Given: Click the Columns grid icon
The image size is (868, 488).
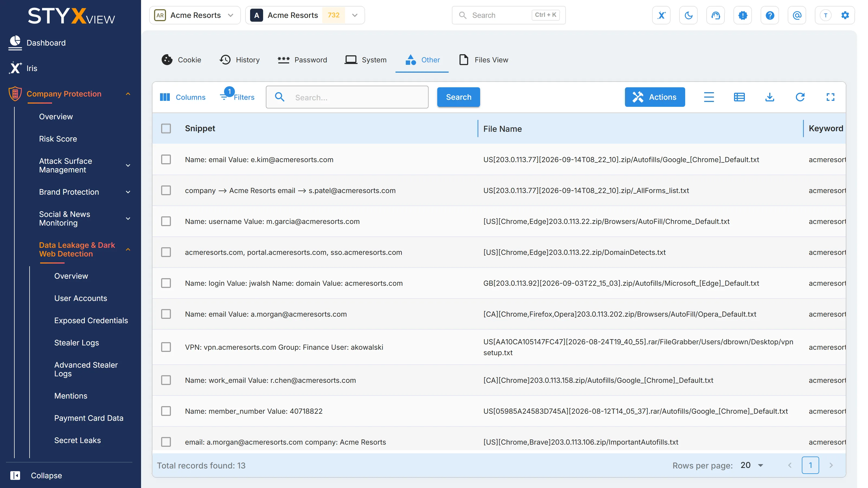Looking at the screenshot, I should point(165,97).
